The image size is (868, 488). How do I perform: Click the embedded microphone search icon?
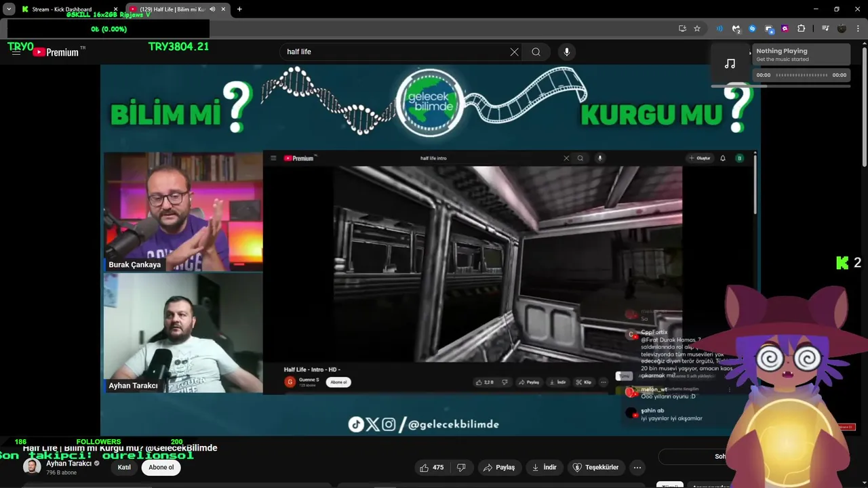[x=599, y=158]
